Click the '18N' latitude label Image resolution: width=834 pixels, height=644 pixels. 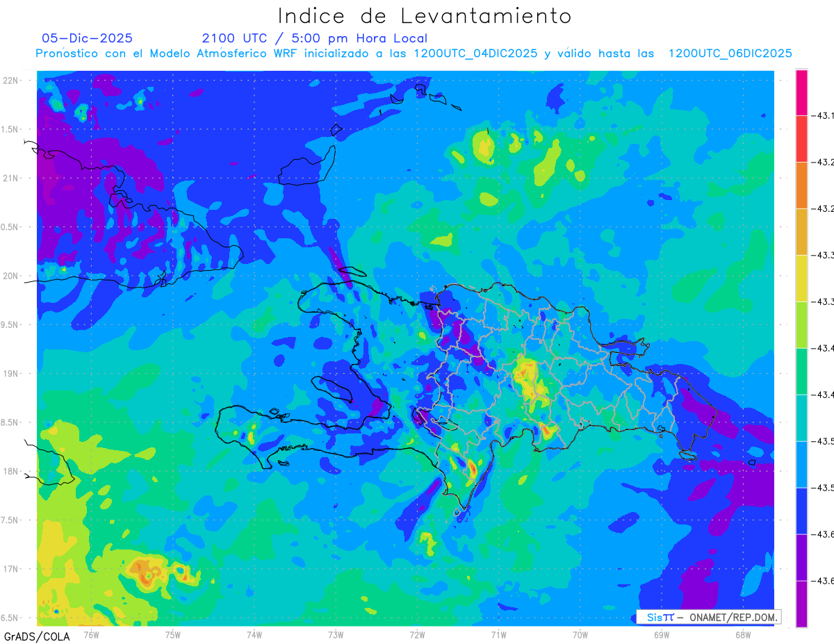click(11, 471)
